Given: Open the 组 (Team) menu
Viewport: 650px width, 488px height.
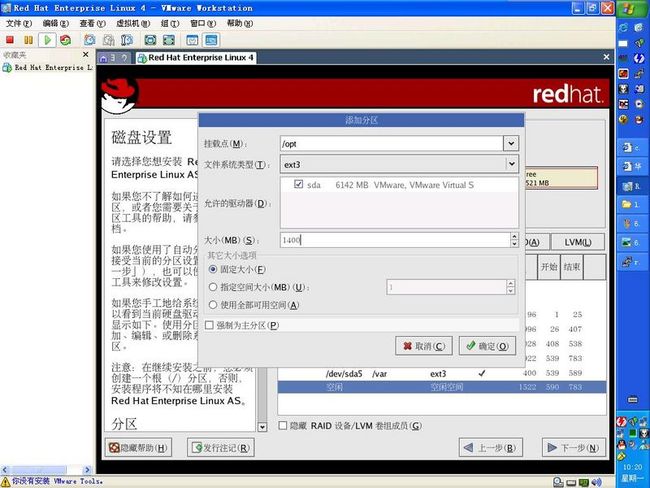Looking at the screenshot, I should click(170, 23).
